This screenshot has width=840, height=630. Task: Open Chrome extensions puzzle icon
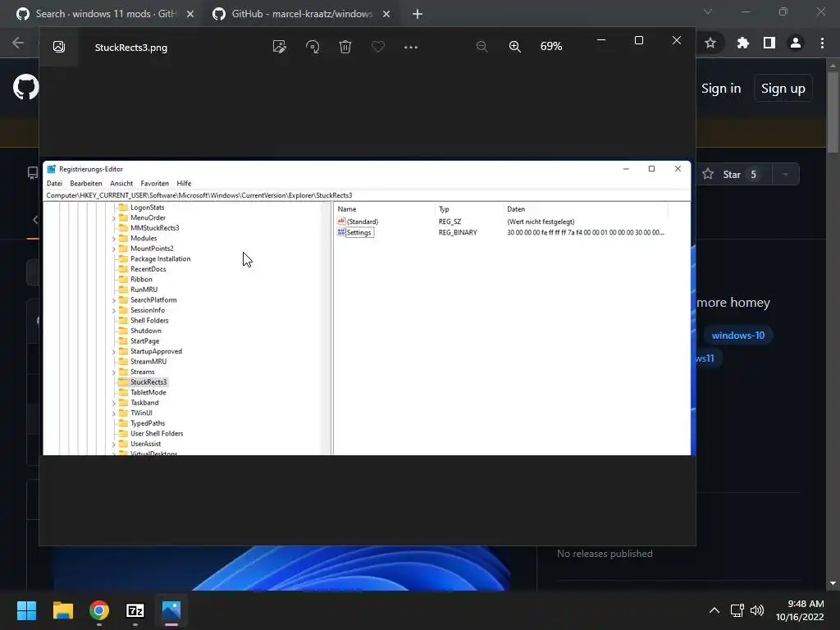tap(742, 43)
